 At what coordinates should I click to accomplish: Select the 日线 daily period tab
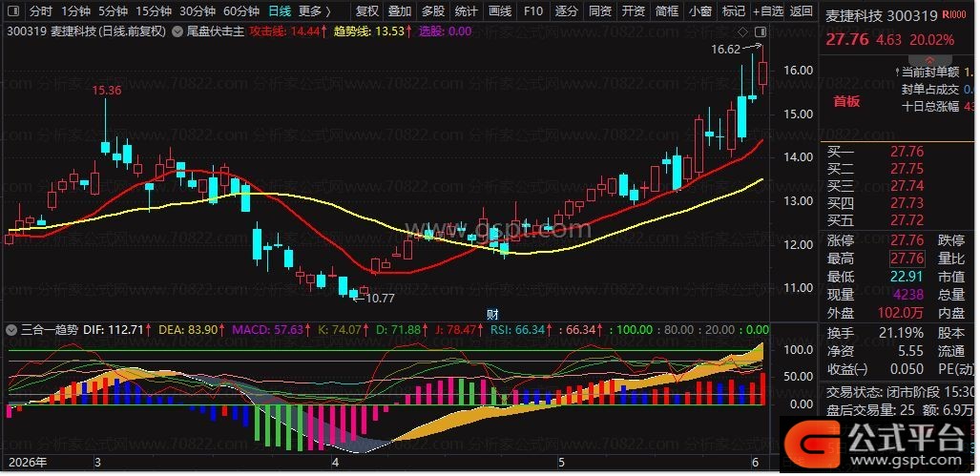pos(280,10)
